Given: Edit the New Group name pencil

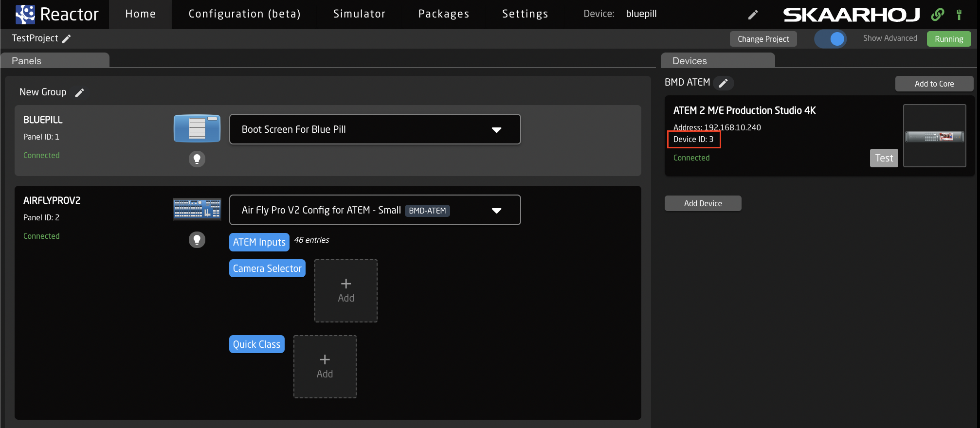Looking at the screenshot, I should click(80, 92).
